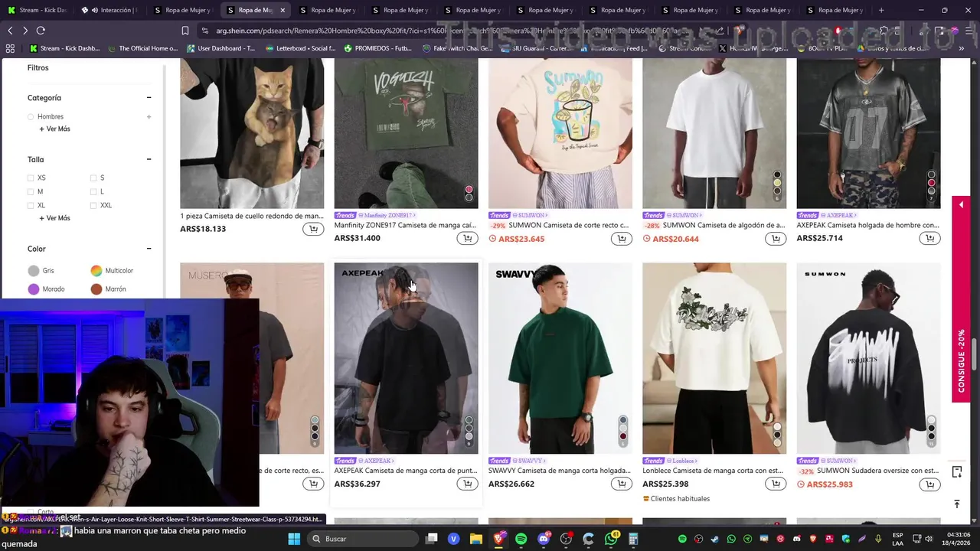The width and height of the screenshot is (980, 551).
Task: Show more categories via Ver Más under Categoría
Action: (x=54, y=129)
